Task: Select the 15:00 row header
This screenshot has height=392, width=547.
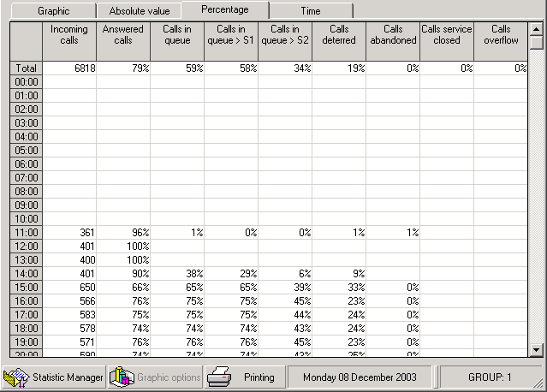Action: [x=27, y=287]
